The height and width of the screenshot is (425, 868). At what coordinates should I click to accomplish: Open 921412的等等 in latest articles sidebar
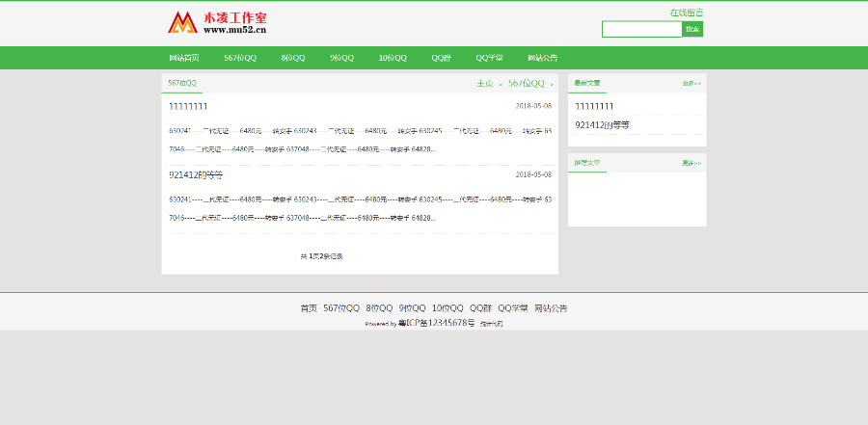[x=602, y=125]
